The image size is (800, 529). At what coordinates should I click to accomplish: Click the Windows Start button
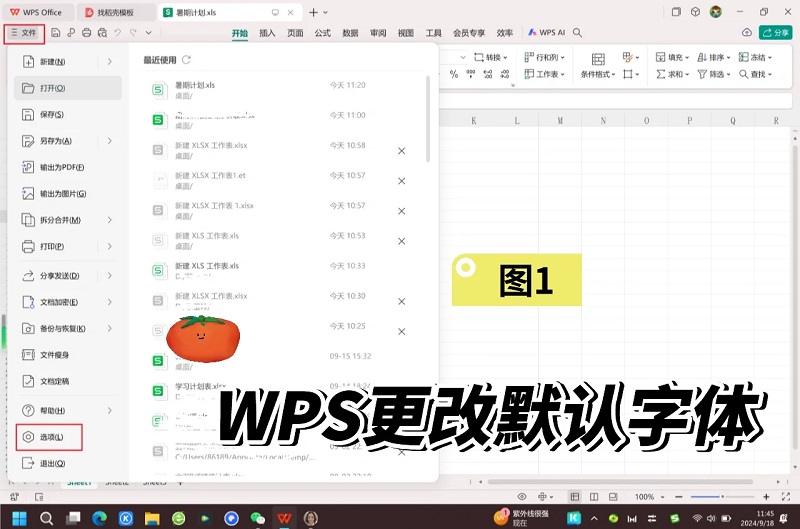pos(19,518)
